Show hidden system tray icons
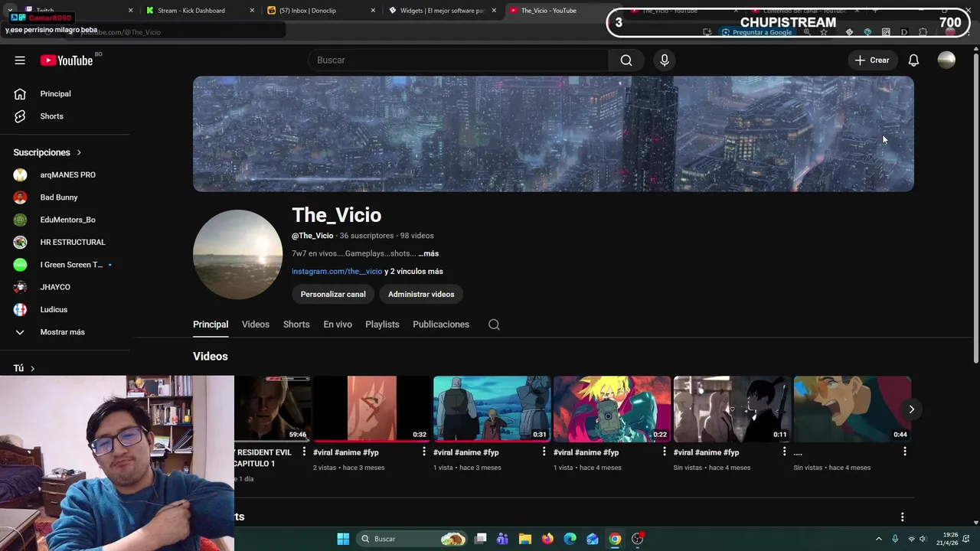Viewport: 980px width, 551px height. coord(878,539)
